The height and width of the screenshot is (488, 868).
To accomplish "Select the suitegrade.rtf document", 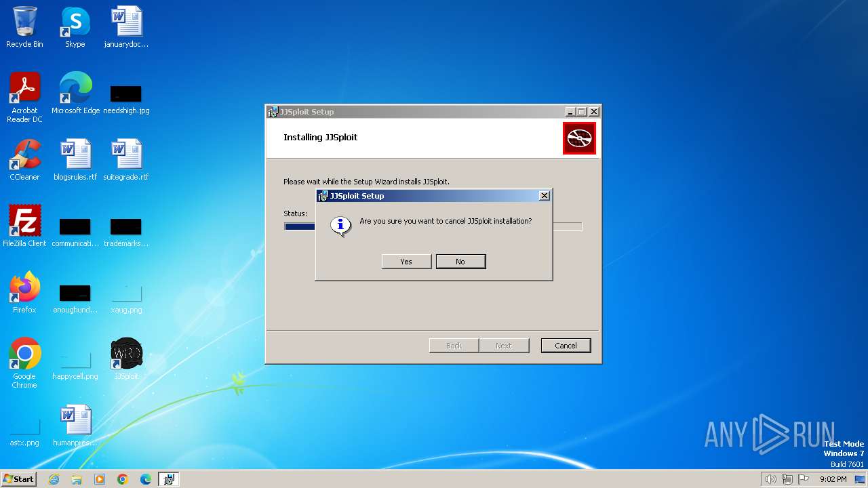I will pyautogui.click(x=126, y=160).
